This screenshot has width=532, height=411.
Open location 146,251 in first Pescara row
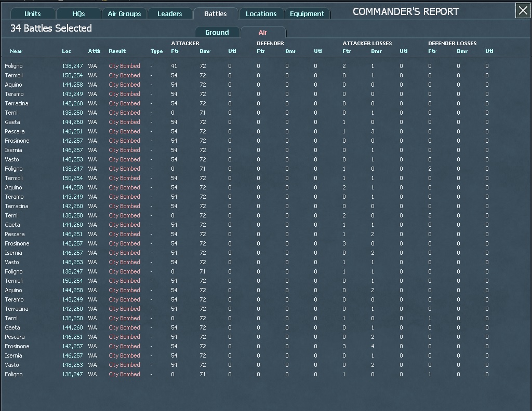pos(72,131)
